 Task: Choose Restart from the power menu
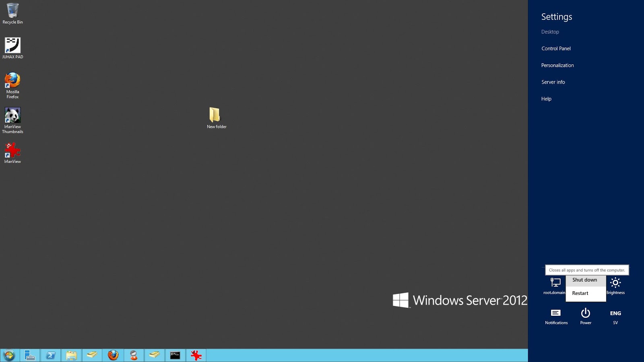pyautogui.click(x=580, y=293)
